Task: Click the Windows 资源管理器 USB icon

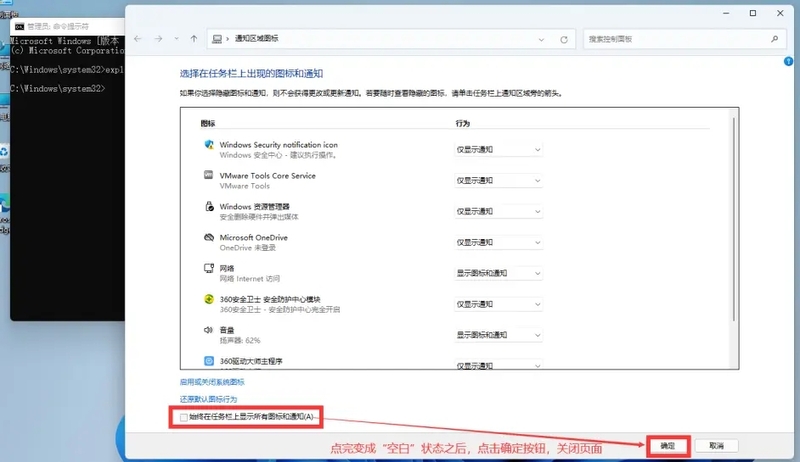Action: click(209, 206)
